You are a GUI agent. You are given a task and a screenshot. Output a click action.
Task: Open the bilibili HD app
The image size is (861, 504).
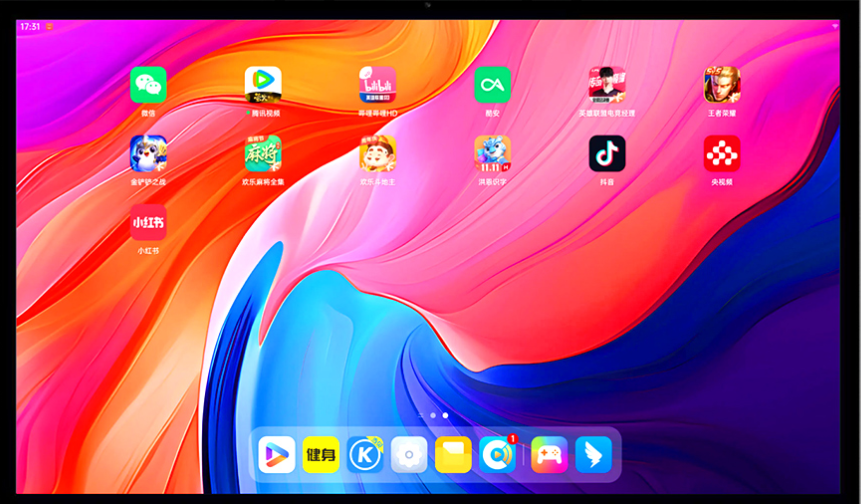[378, 86]
